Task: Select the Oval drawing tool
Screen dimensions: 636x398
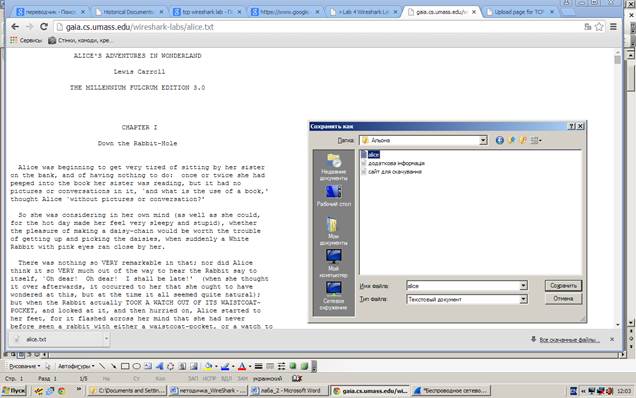Action: [137, 366]
